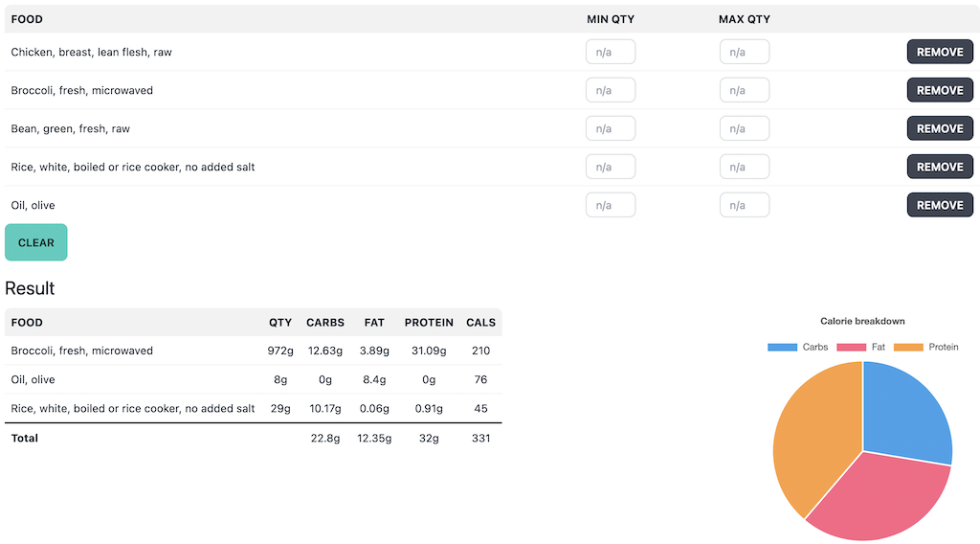Image resolution: width=980 pixels, height=544 pixels.
Task: Click min qty field for white rice
Action: point(610,167)
